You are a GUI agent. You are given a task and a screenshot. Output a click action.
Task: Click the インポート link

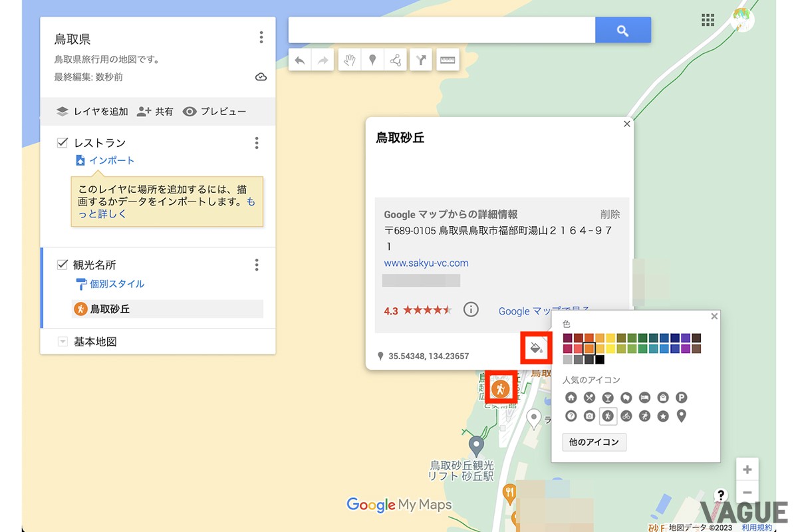[x=112, y=160]
